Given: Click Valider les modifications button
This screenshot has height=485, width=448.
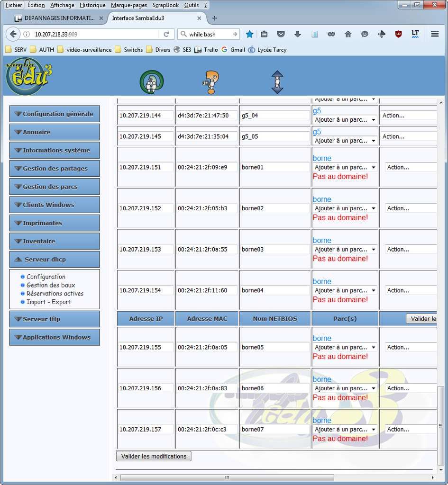Looking at the screenshot, I should (154, 456).
